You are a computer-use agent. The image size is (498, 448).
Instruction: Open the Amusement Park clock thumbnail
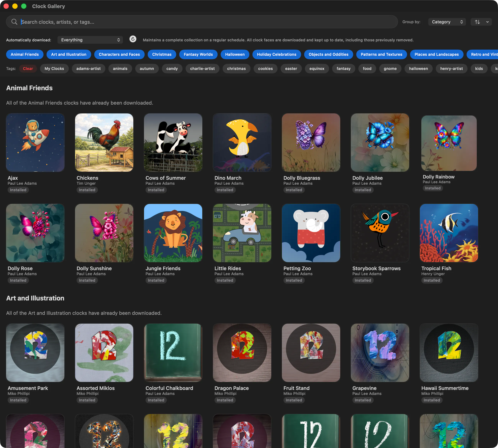point(35,353)
